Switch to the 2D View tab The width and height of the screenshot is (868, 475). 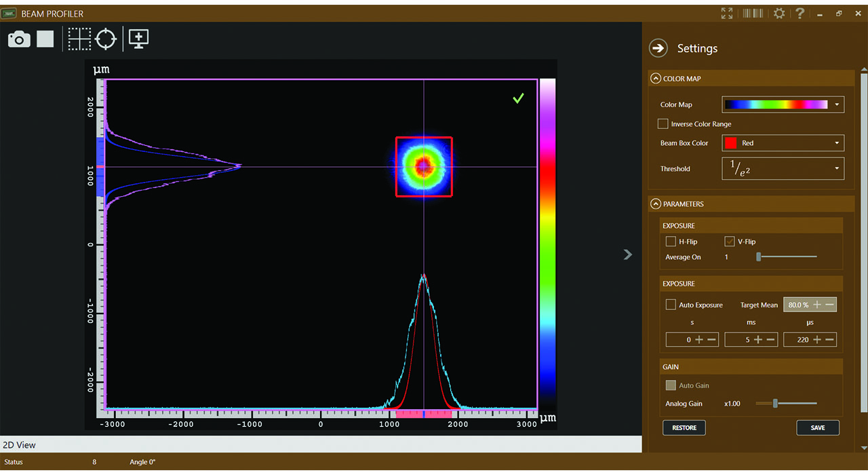coord(20,444)
